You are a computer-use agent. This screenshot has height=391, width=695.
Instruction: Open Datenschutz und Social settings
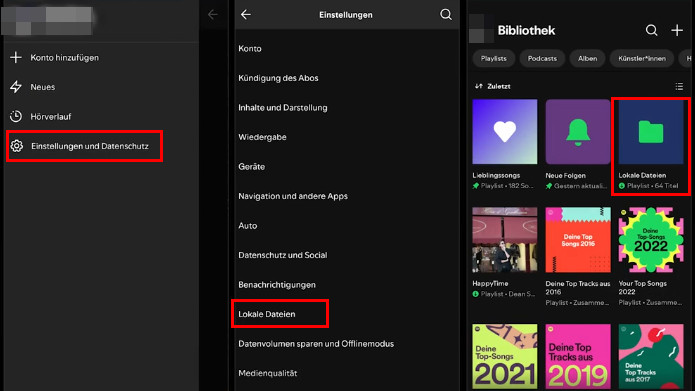tap(283, 255)
